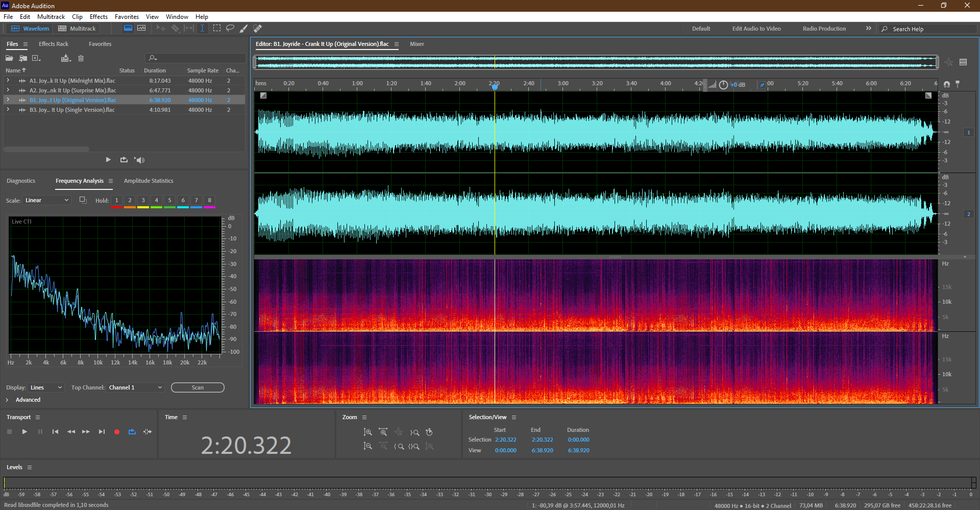Click the Scan button
This screenshot has height=510, width=980.
pos(198,387)
